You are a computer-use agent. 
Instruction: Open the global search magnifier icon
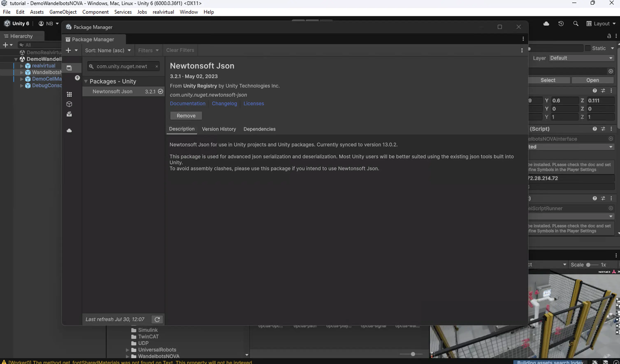(576, 23)
